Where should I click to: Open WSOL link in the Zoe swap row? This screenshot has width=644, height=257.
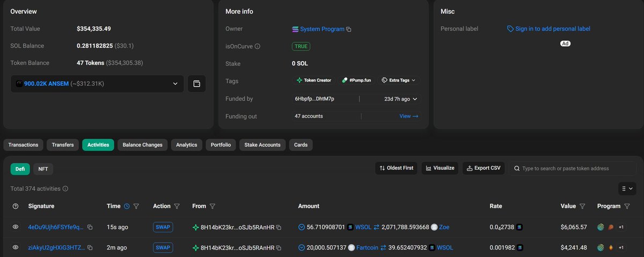(364, 227)
